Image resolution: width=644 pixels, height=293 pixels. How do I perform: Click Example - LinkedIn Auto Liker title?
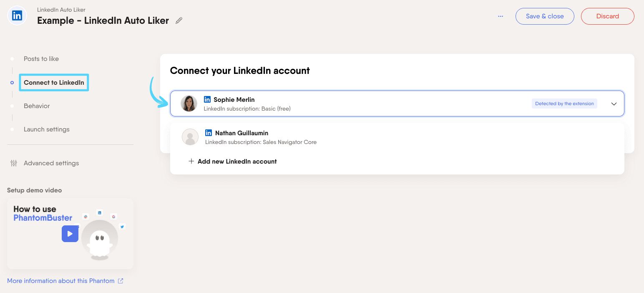click(103, 20)
